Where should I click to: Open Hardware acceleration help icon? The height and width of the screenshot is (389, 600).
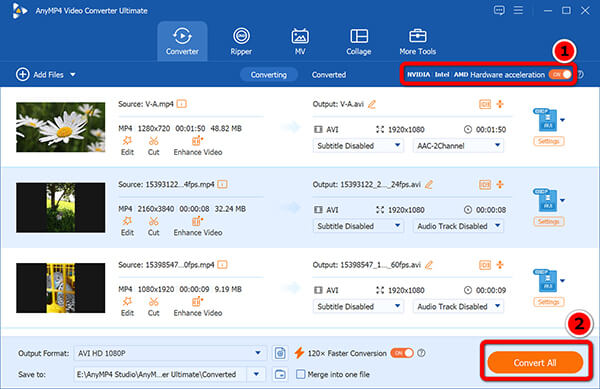[580, 75]
